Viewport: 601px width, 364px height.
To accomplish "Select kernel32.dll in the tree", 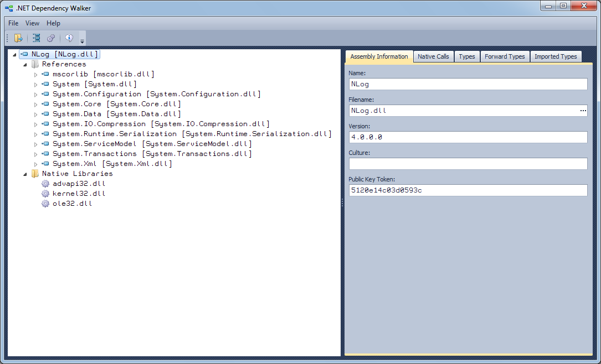I will click(79, 193).
